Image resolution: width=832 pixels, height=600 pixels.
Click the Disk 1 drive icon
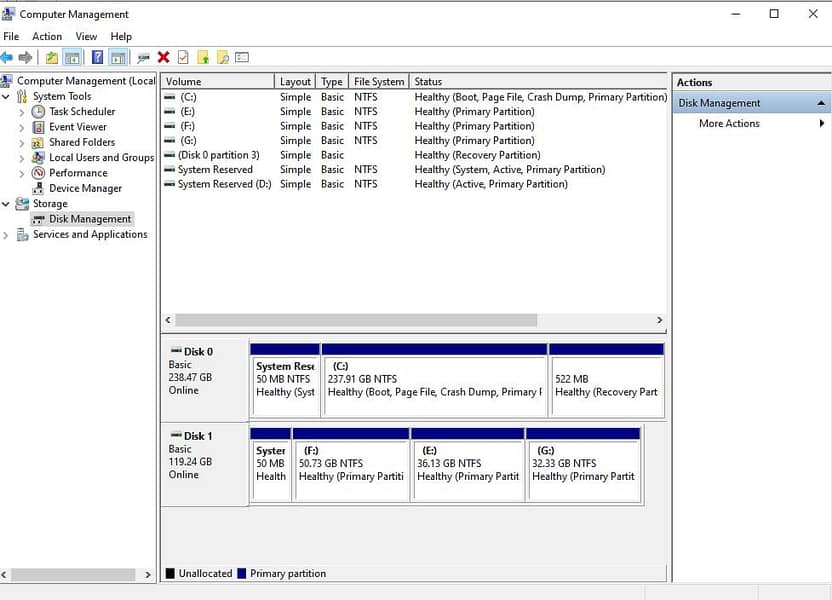pos(176,435)
